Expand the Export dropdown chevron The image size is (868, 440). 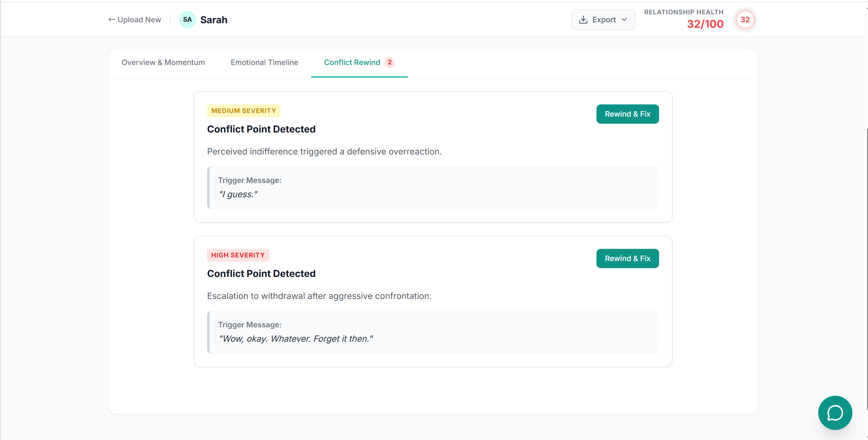[624, 20]
